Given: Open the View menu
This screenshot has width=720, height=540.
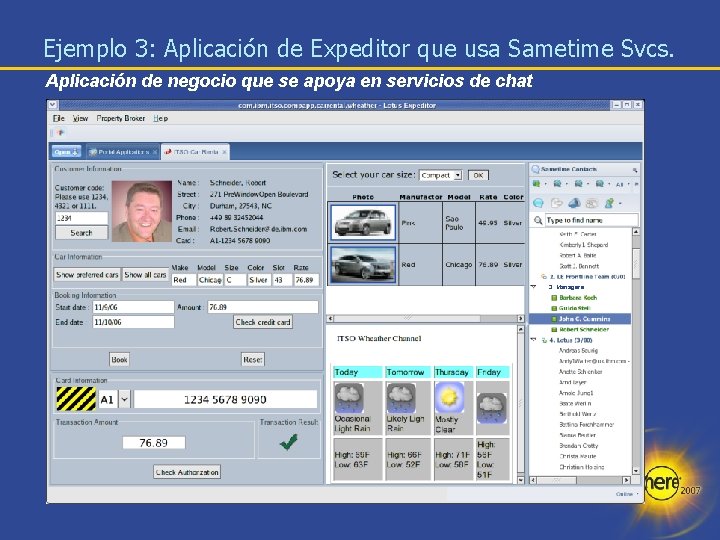Looking at the screenshot, I should click(80, 118).
